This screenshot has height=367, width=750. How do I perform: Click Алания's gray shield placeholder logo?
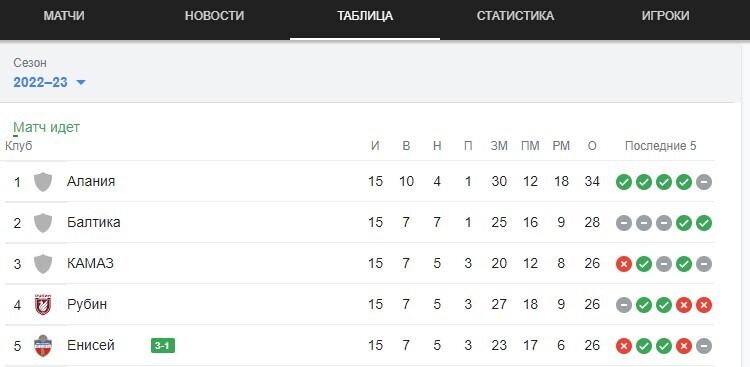click(x=43, y=182)
